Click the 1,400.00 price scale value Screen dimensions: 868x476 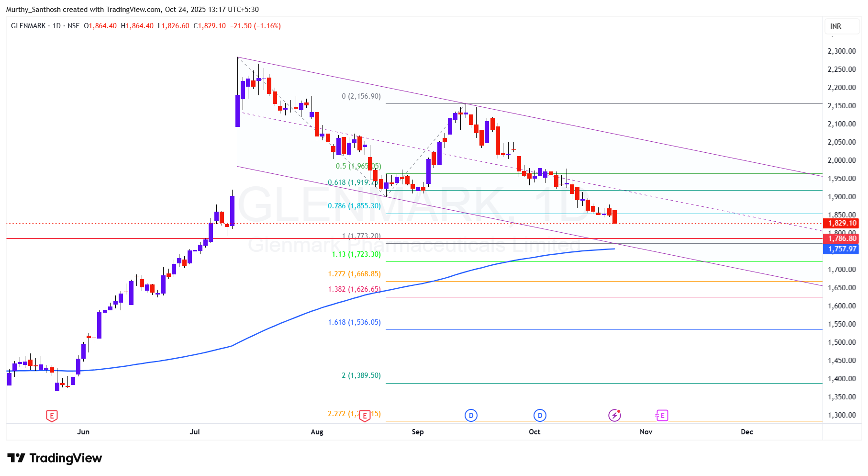tap(842, 379)
